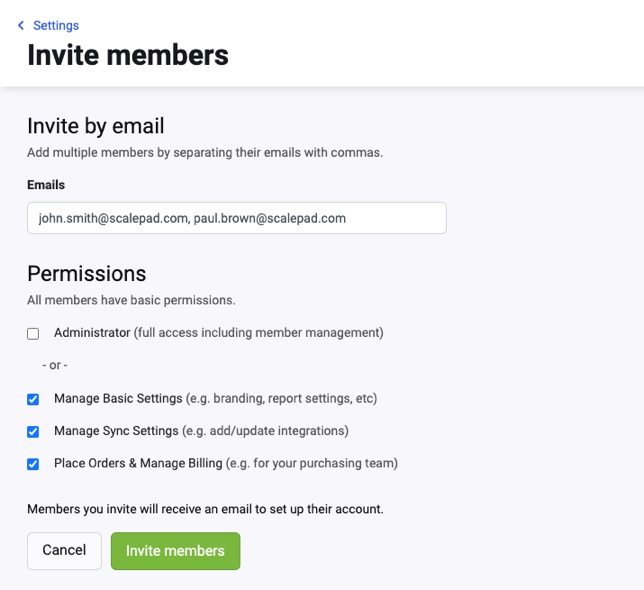Screen dimensions: 644x590
Task: Click the Invite by email heading
Action: [96, 126]
